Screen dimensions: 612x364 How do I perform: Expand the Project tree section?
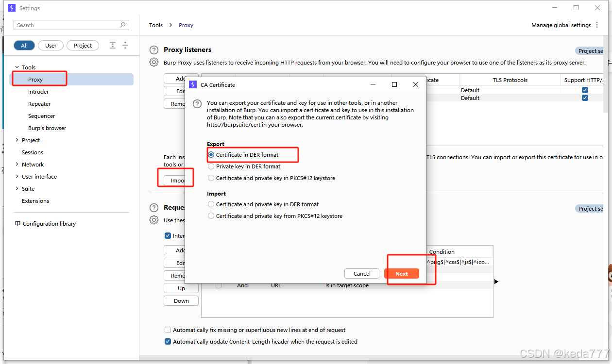tap(17, 140)
